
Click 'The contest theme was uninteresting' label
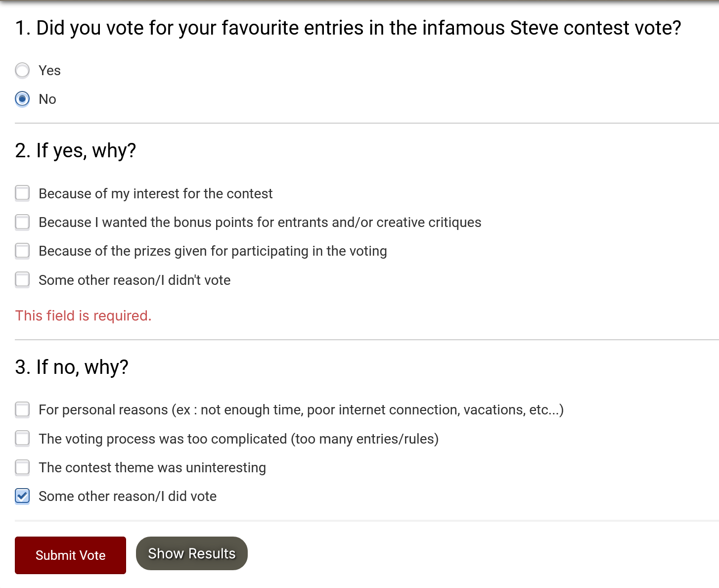coord(152,468)
